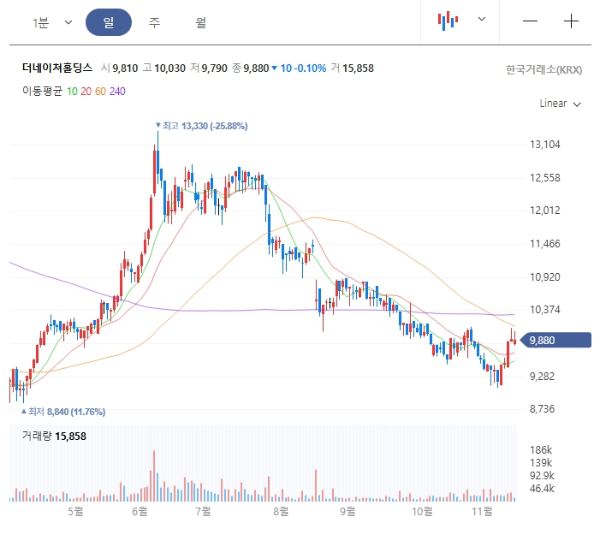Click the 최고 13,330 high marker
The width and height of the screenshot is (600, 543).
tap(202, 126)
